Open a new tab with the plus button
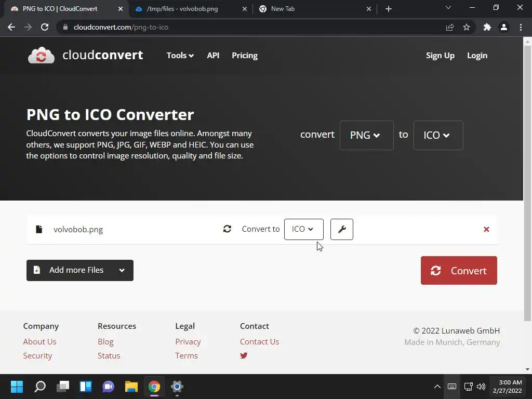The image size is (532, 399). click(x=389, y=9)
